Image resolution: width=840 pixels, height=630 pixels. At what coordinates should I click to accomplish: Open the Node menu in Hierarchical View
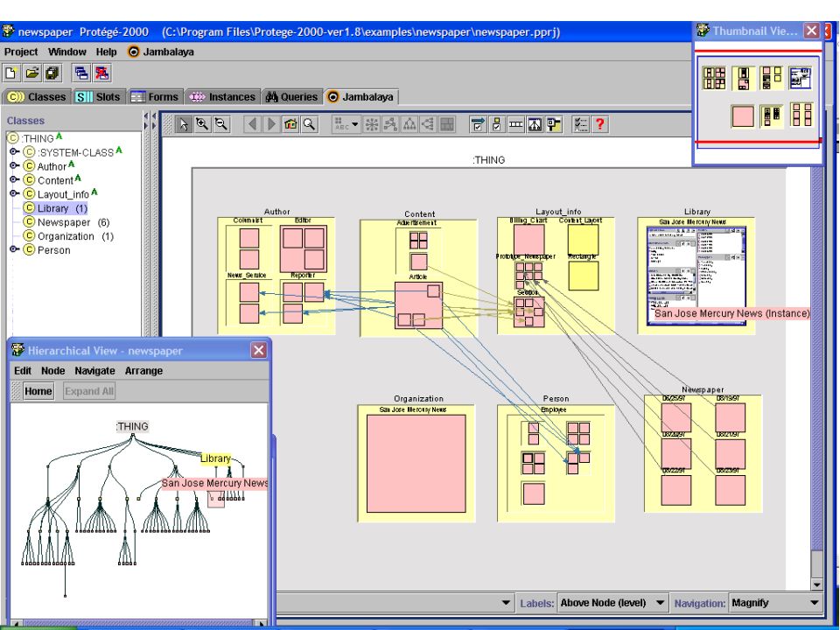coord(53,371)
